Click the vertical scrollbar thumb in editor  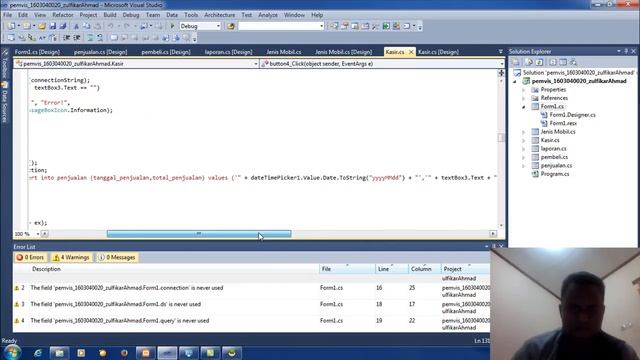coord(501,138)
